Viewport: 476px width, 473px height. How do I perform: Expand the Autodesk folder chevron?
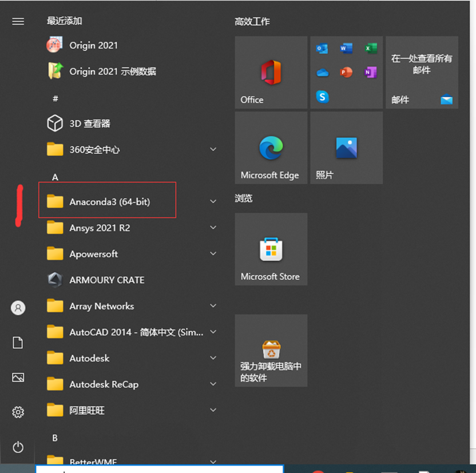[213, 358]
